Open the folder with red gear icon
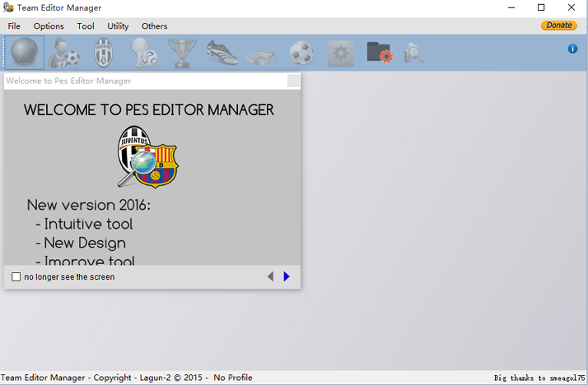This screenshot has width=588, height=385. 380,52
